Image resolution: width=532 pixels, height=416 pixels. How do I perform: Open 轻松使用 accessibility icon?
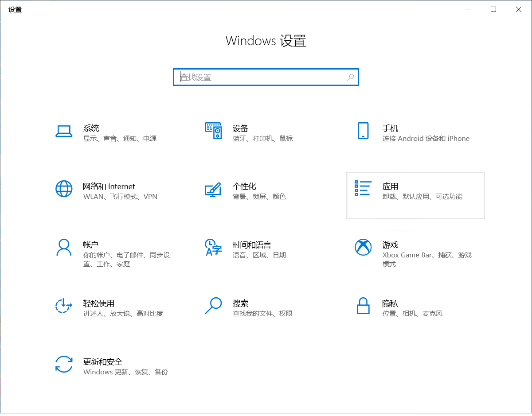tap(64, 306)
